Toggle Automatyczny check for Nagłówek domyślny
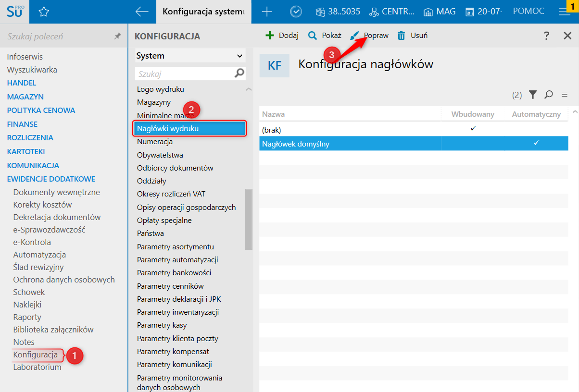This screenshot has height=392, width=579. click(536, 143)
